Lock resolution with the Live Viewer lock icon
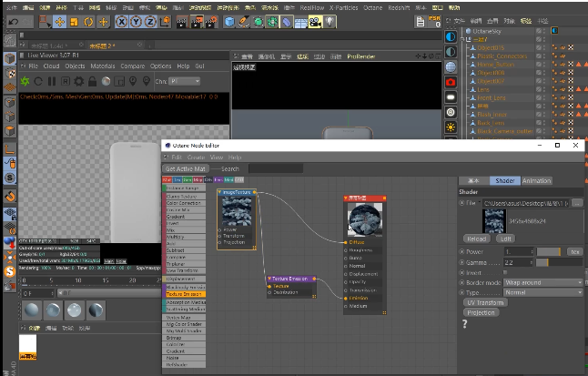 [x=92, y=81]
